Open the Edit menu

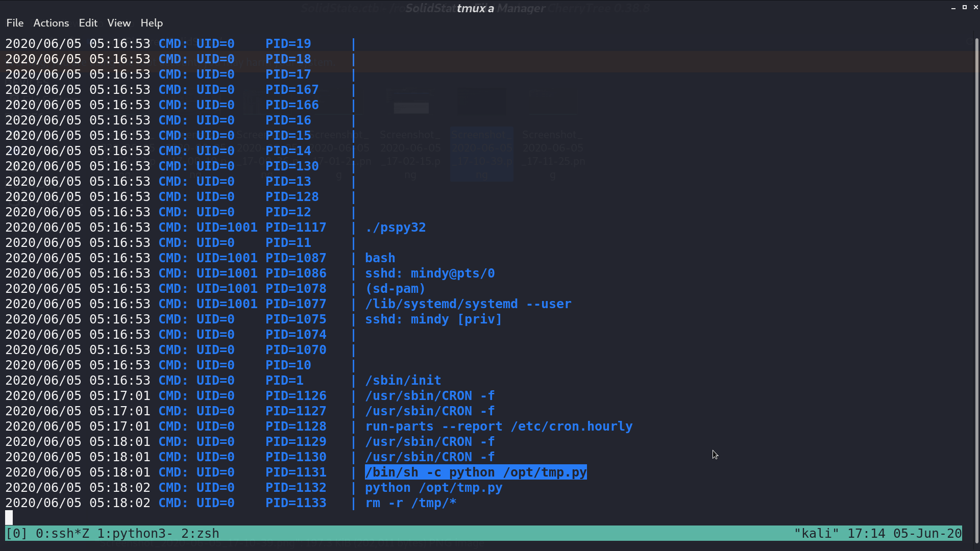click(88, 23)
